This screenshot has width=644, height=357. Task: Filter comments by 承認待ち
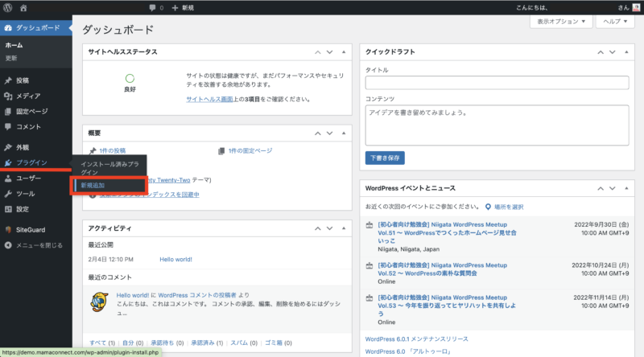click(163, 343)
